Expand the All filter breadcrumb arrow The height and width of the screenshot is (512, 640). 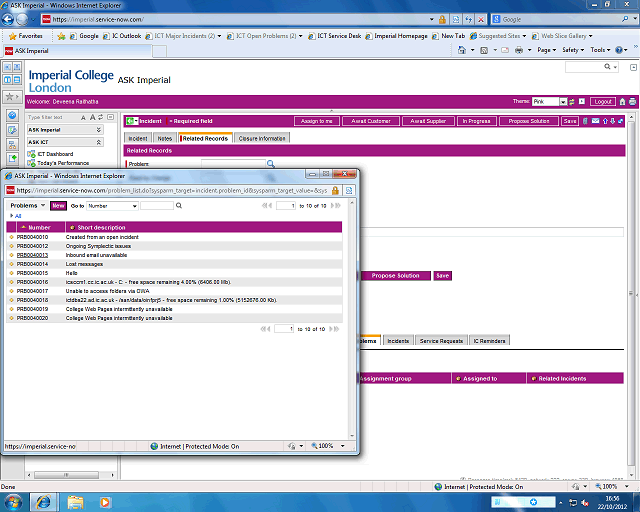click(11, 215)
